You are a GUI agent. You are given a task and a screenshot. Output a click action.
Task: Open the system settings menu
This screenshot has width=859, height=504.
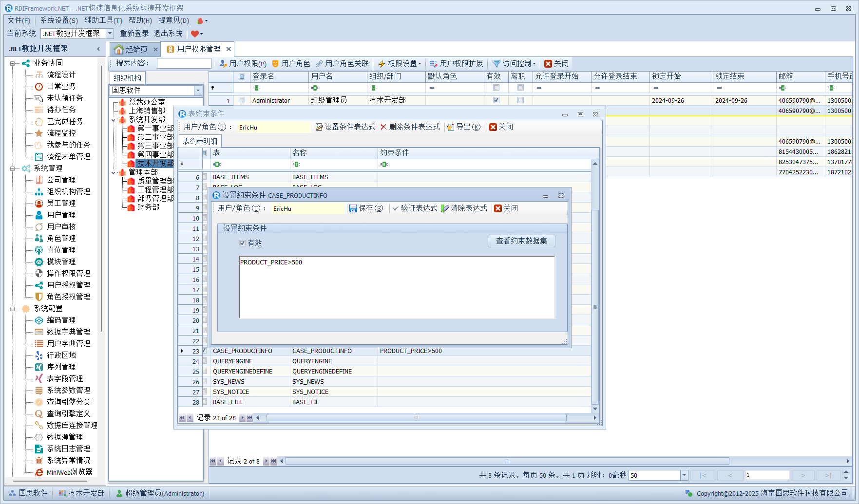click(x=58, y=20)
